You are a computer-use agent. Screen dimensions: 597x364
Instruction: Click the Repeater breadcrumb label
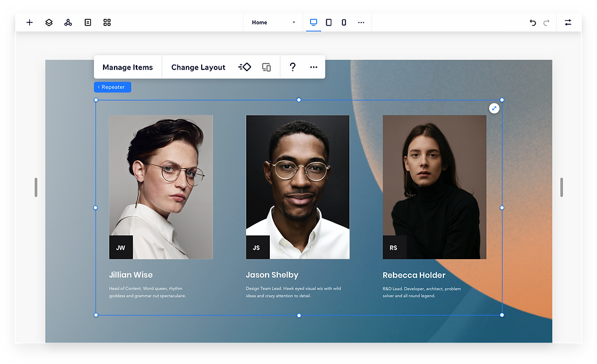(x=112, y=87)
